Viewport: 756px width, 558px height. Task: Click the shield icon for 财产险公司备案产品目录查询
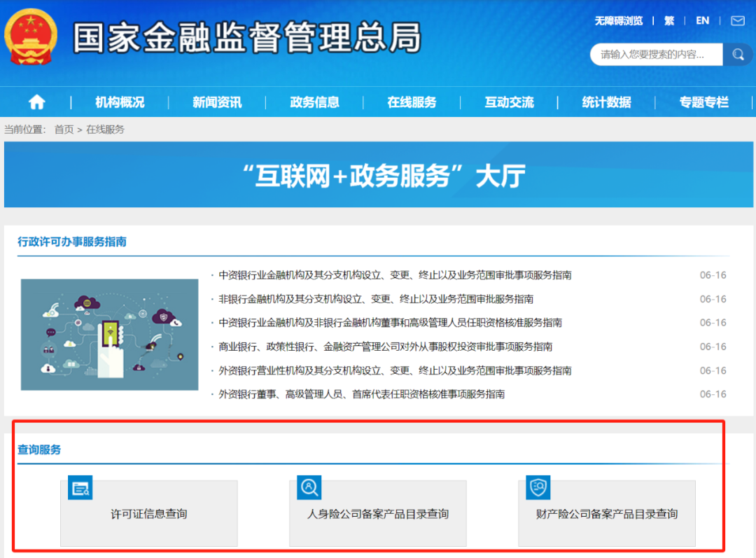click(x=538, y=487)
